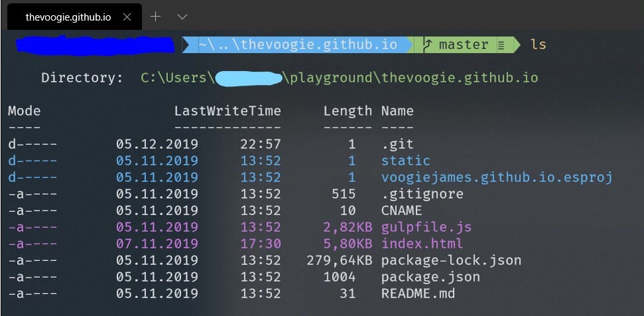Image resolution: width=644 pixels, height=316 pixels.
Task: Click the 17:30 time value
Action: [x=260, y=244]
